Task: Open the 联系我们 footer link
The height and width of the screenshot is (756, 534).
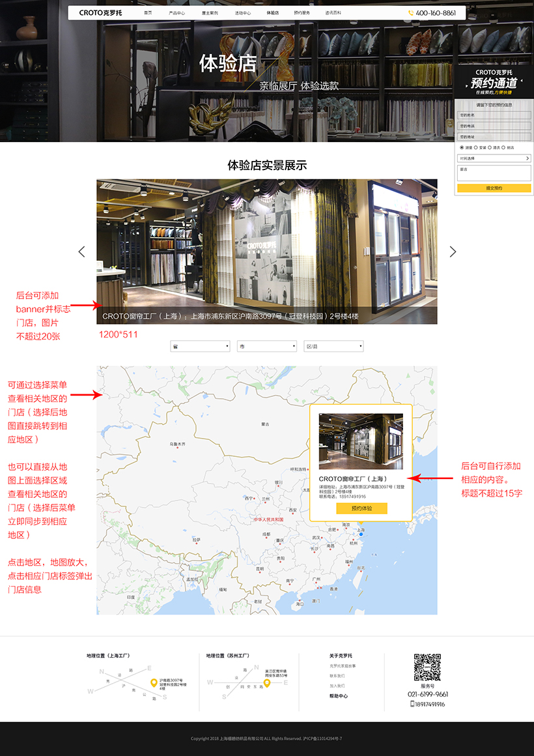Action: point(337,675)
